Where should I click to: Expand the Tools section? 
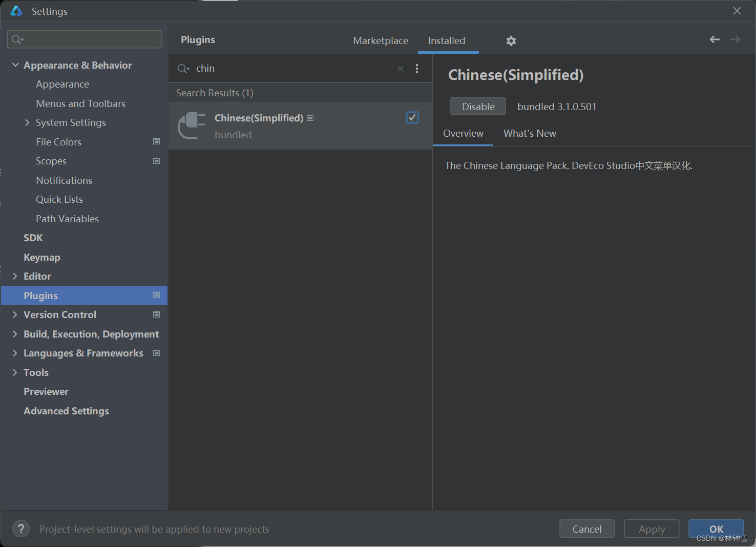tap(15, 372)
